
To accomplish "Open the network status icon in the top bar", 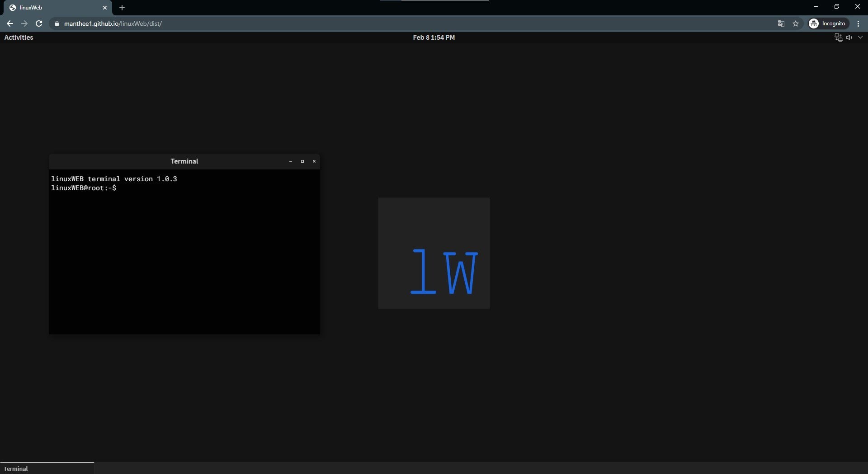I will pos(838,38).
